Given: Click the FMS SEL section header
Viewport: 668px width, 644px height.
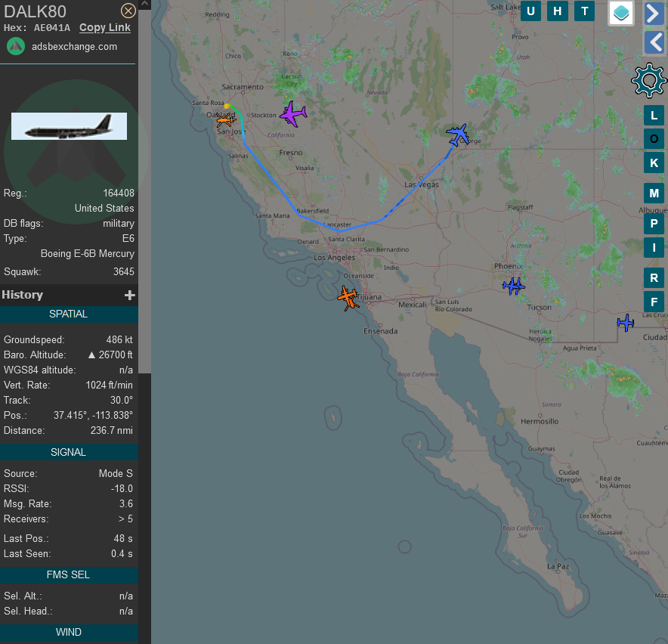Looking at the screenshot, I should pos(69,574).
